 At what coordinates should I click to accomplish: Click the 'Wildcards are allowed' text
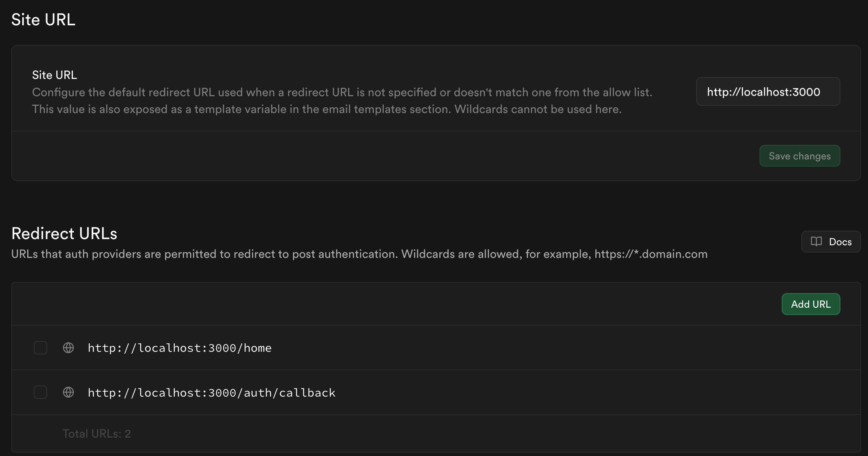(462, 254)
